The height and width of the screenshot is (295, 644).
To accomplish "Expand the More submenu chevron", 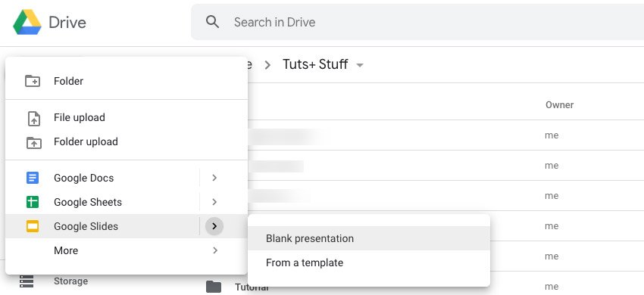I will [x=215, y=250].
